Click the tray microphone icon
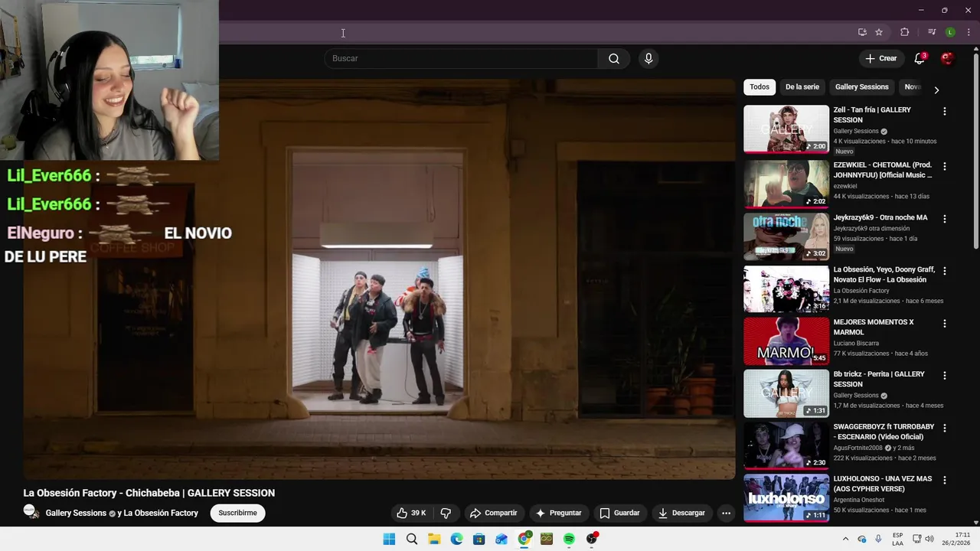 coord(878,539)
